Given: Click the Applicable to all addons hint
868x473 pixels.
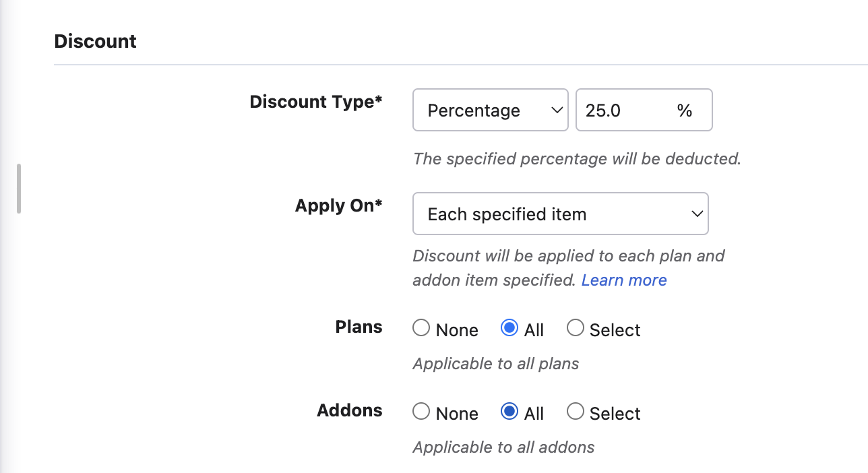Looking at the screenshot, I should 503,447.
